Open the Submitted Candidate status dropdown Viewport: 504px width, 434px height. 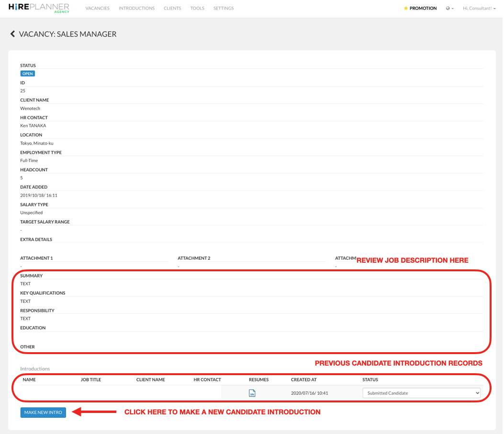[x=421, y=393]
